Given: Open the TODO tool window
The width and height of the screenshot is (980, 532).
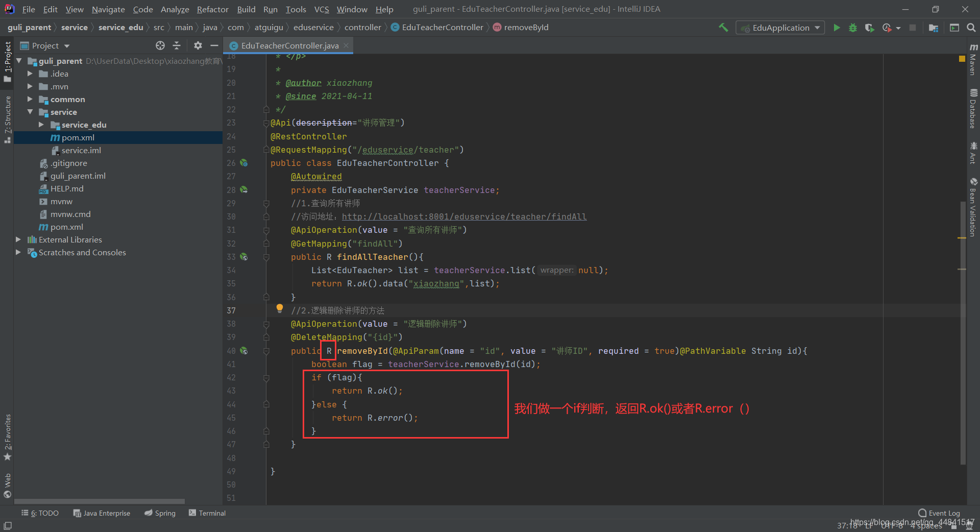Looking at the screenshot, I should [x=40, y=513].
